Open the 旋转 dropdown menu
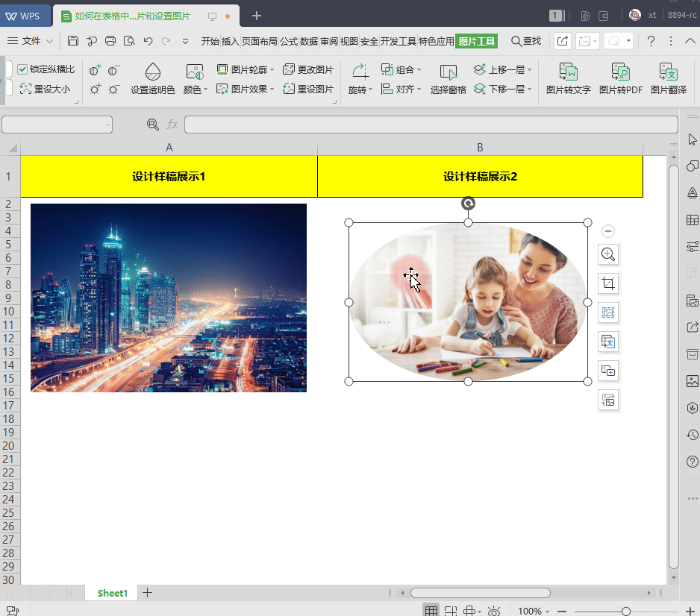700x616 pixels. point(360,78)
